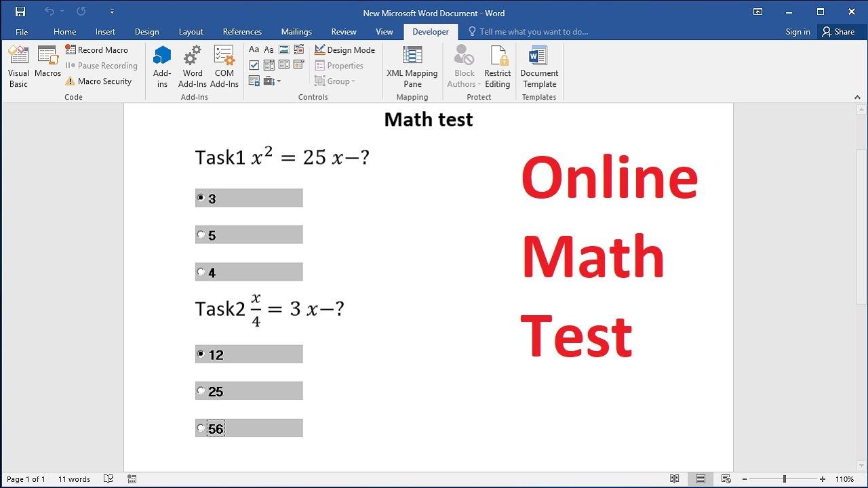
Task: Select radio option 12 for Task2
Action: click(x=201, y=354)
